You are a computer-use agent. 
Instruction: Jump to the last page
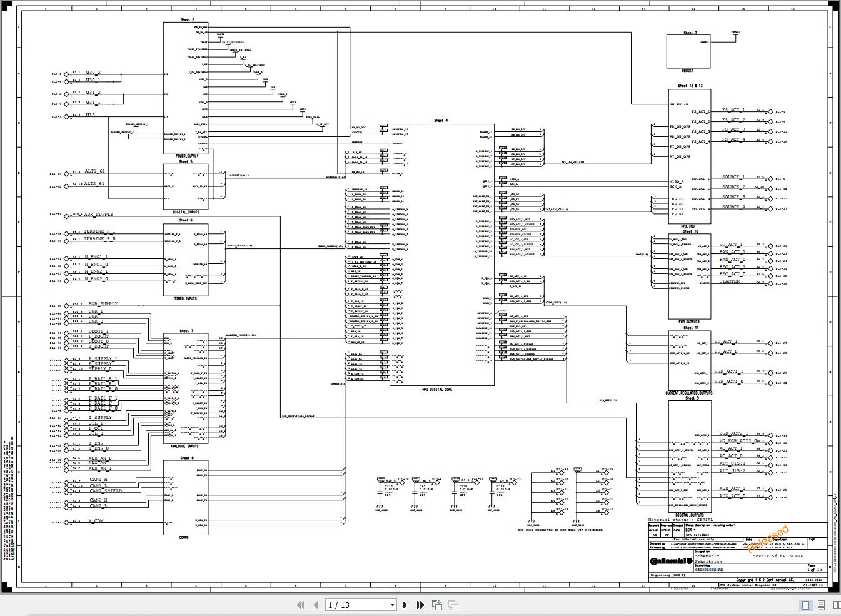pos(420,605)
